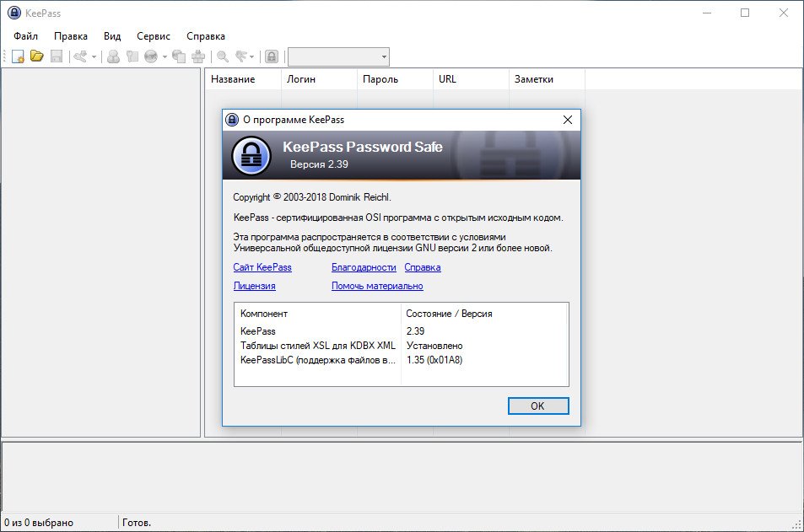Screen dimensions: 804x532
Task: Click the Add Entry key icon
Action: [x=80, y=56]
